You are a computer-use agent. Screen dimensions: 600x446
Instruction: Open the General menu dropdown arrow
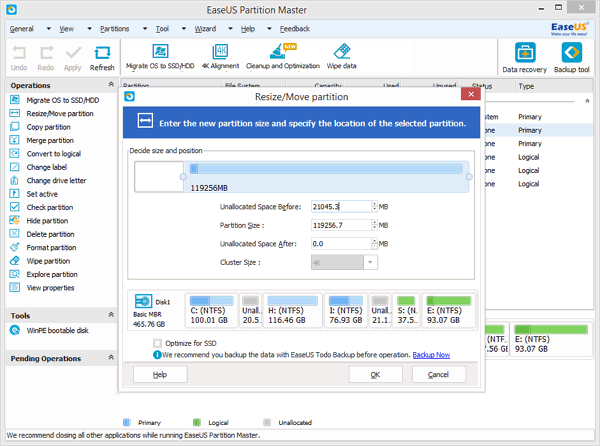[x=49, y=29]
